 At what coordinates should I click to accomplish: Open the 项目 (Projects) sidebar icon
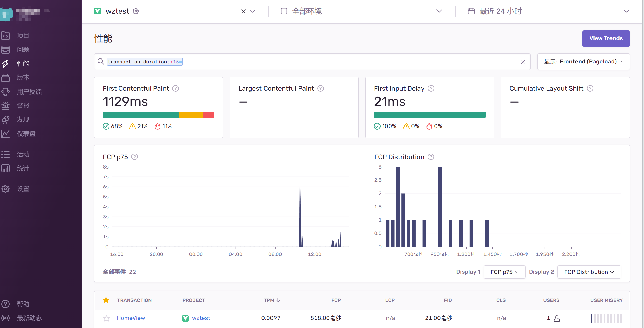(x=5, y=36)
